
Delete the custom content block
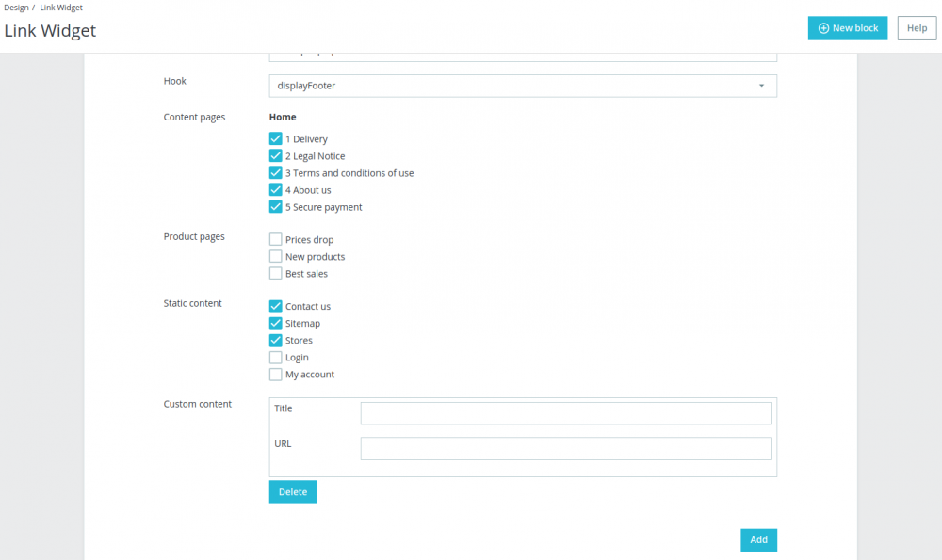[x=292, y=491]
